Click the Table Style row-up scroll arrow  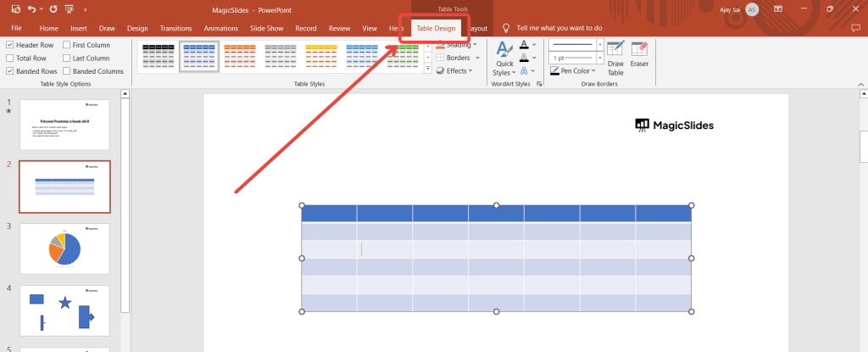(x=427, y=46)
